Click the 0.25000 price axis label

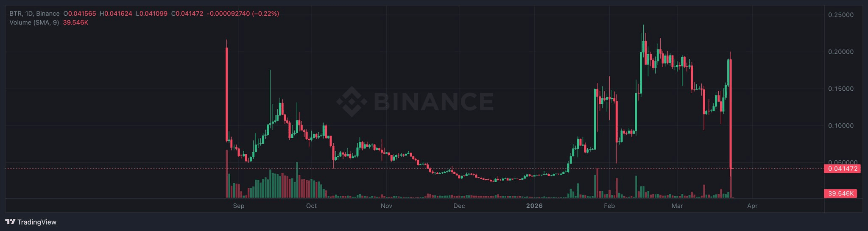pos(840,15)
